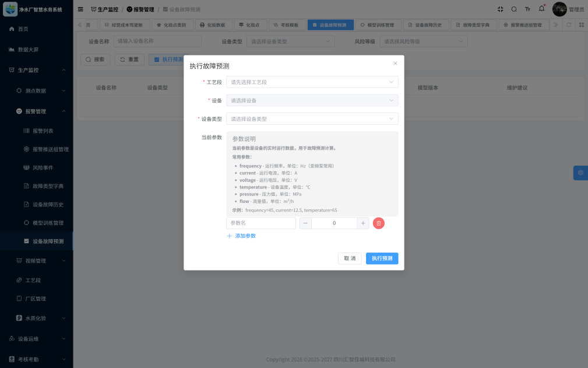Open 管理员 user avatar menu
The width and height of the screenshot is (588, 368).
click(568, 9)
